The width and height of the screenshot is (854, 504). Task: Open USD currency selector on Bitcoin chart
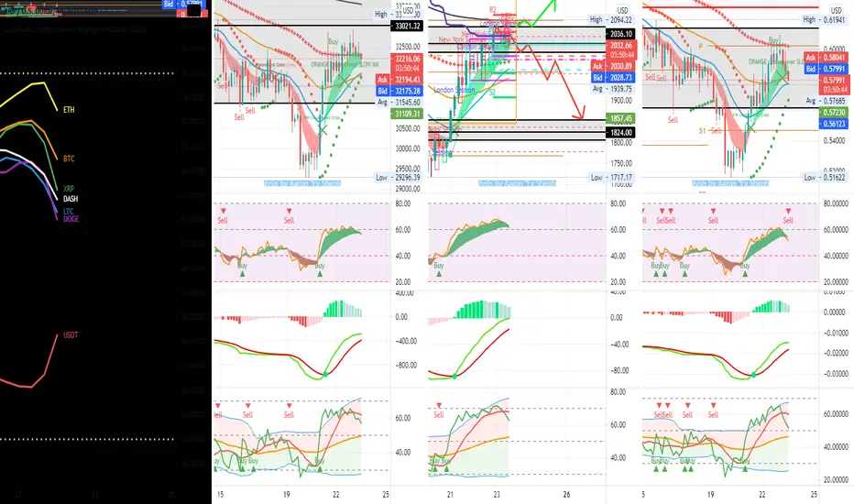pos(408,10)
